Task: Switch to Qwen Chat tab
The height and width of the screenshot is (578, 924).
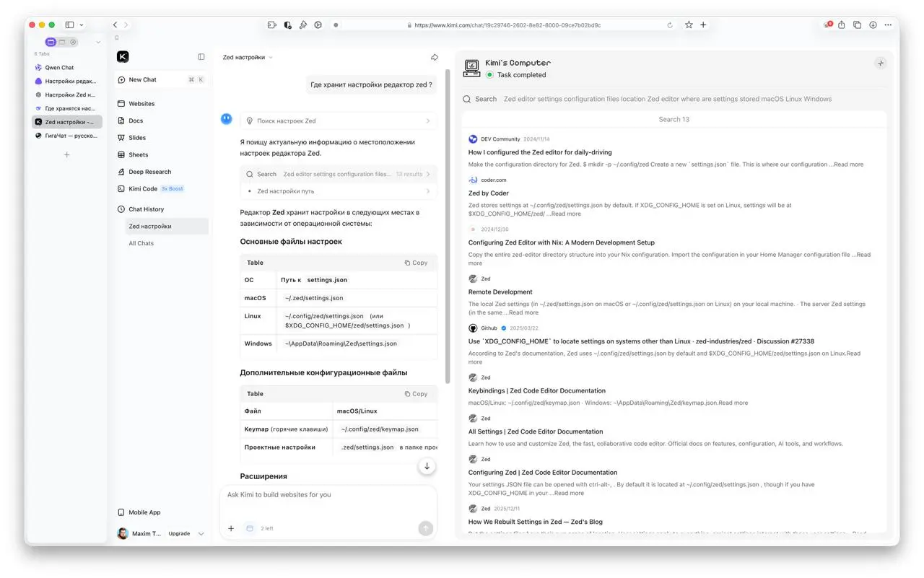Action: coord(67,67)
